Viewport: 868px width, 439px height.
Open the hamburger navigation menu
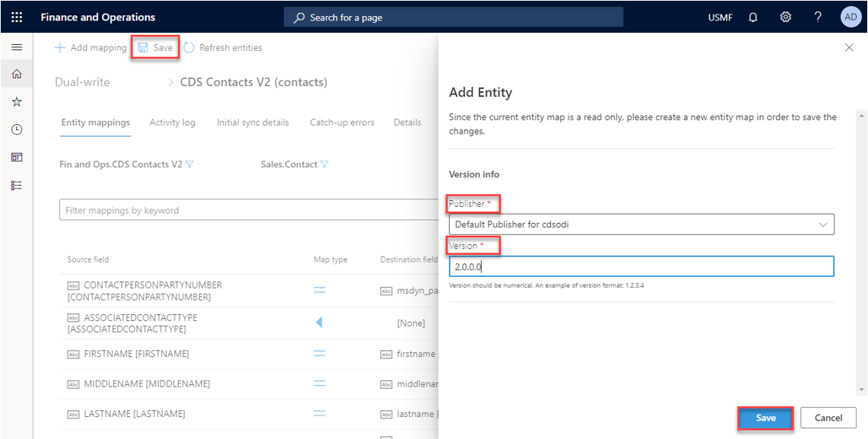(x=17, y=46)
